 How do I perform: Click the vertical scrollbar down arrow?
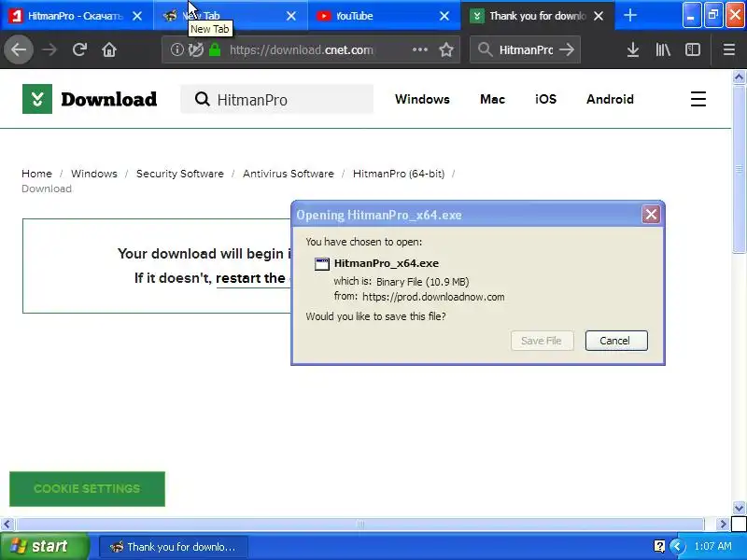click(739, 508)
